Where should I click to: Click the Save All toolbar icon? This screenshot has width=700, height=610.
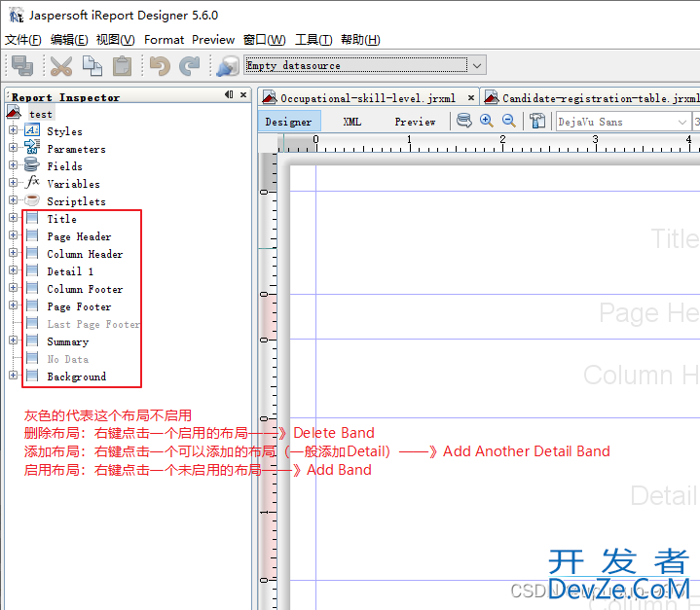pos(22,65)
